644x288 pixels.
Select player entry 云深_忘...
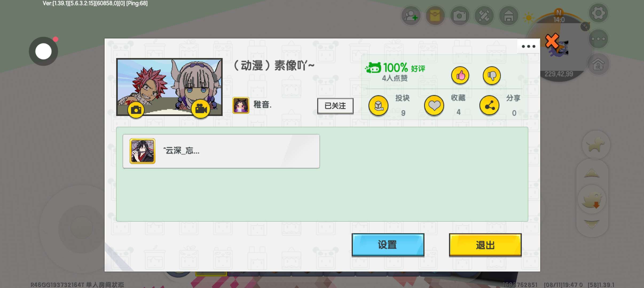[x=221, y=151]
